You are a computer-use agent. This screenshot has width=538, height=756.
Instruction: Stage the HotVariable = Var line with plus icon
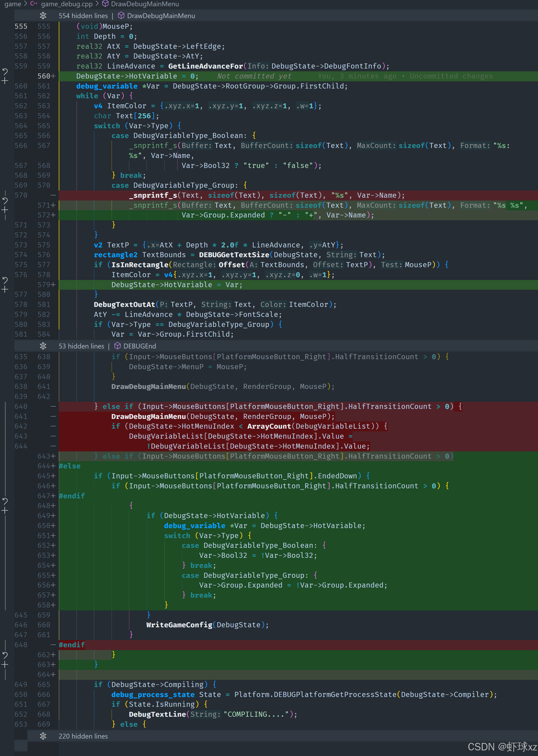tap(5, 289)
